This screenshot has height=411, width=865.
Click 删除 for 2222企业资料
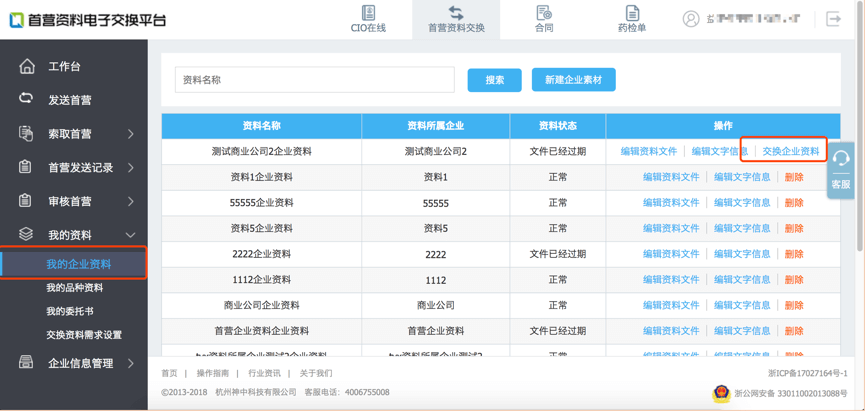(794, 254)
